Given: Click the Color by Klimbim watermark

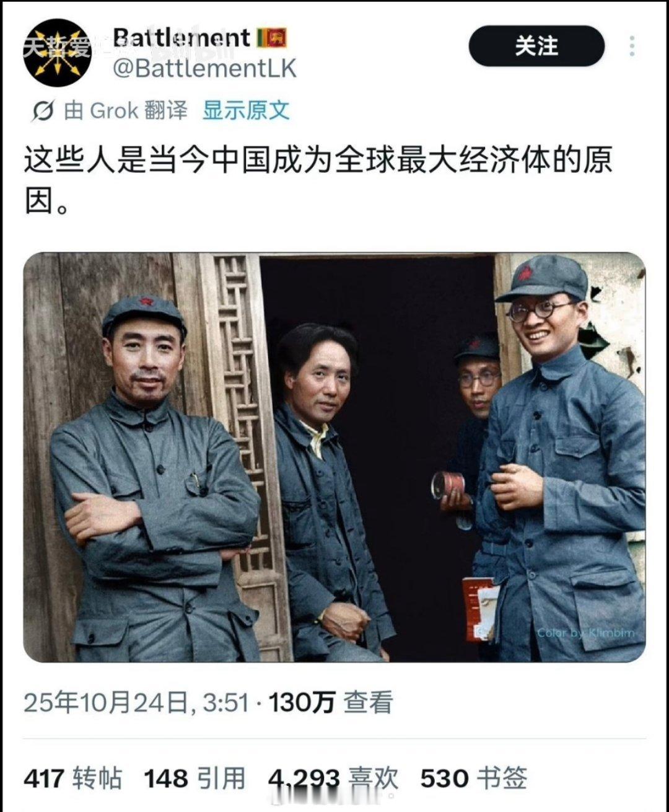Looking at the screenshot, I should point(585,633).
